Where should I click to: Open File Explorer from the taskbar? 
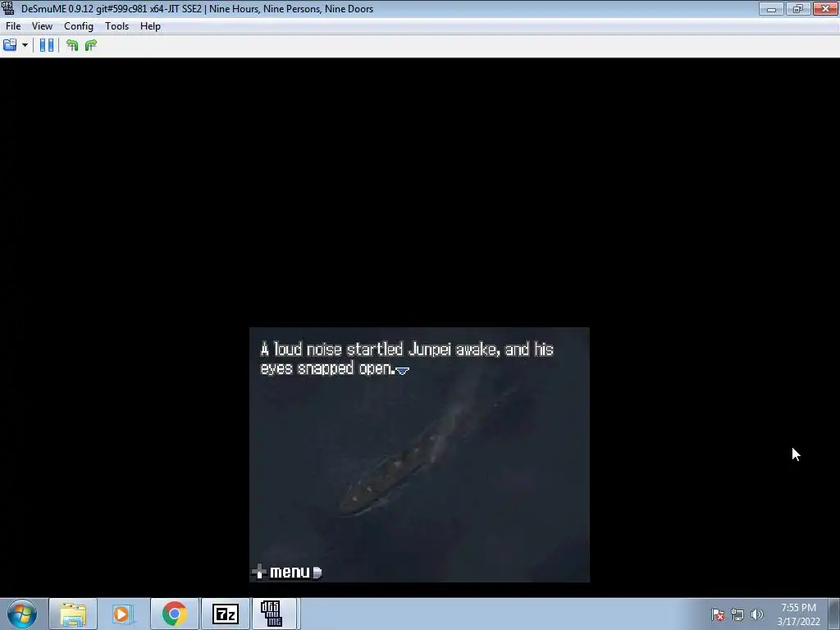coord(73,614)
